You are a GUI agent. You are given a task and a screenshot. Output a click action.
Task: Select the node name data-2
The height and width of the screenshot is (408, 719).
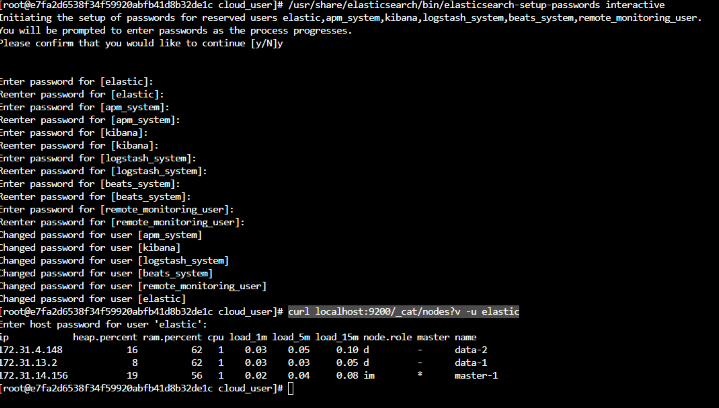[470, 350]
